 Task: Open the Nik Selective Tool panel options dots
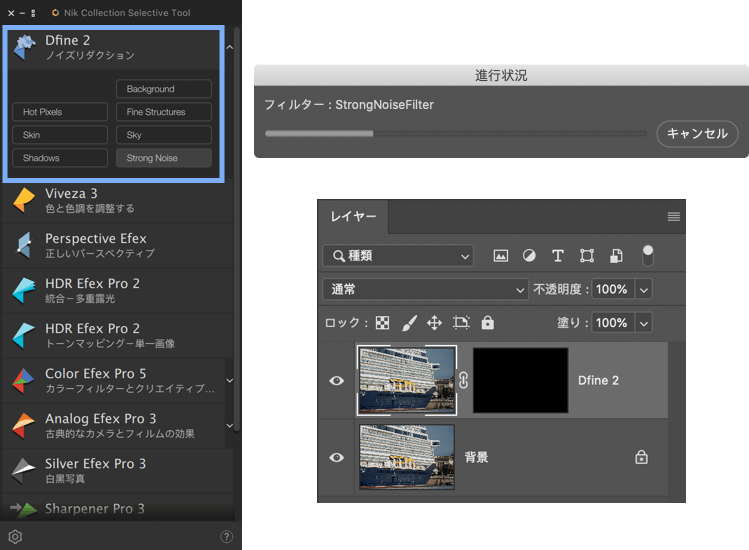(33, 13)
